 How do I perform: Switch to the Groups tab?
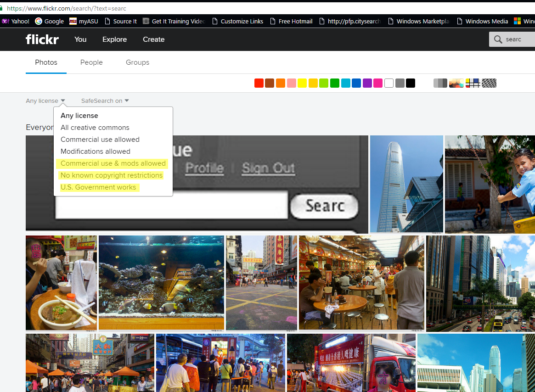point(137,62)
